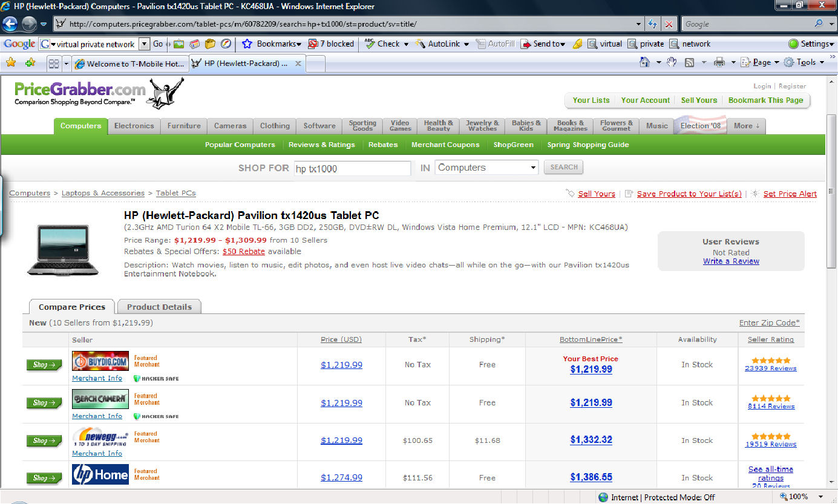838x504 pixels.
Task: Select the Cameras category tab
Action: 230,126
